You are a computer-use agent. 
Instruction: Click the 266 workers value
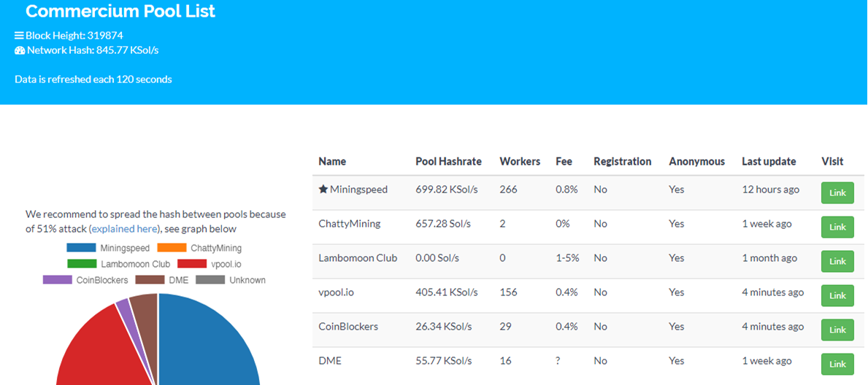coord(508,189)
